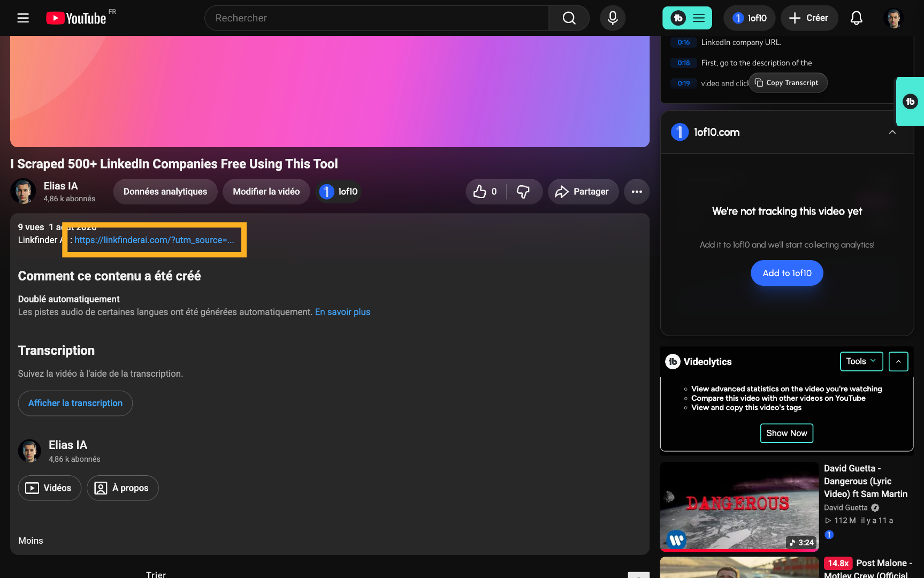This screenshot has height=578, width=924.
Task: Open the 1of10 header extension button
Action: [x=749, y=18]
